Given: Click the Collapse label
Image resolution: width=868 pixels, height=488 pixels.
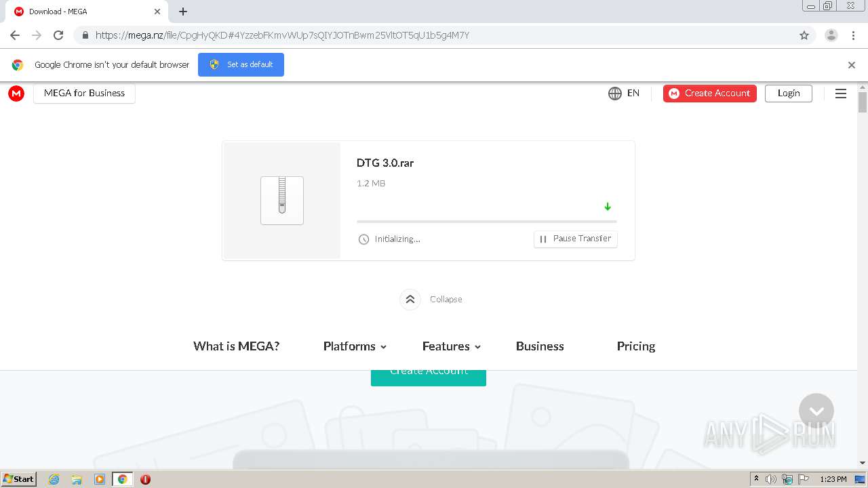Looking at the screenshot, I should 446,299.
